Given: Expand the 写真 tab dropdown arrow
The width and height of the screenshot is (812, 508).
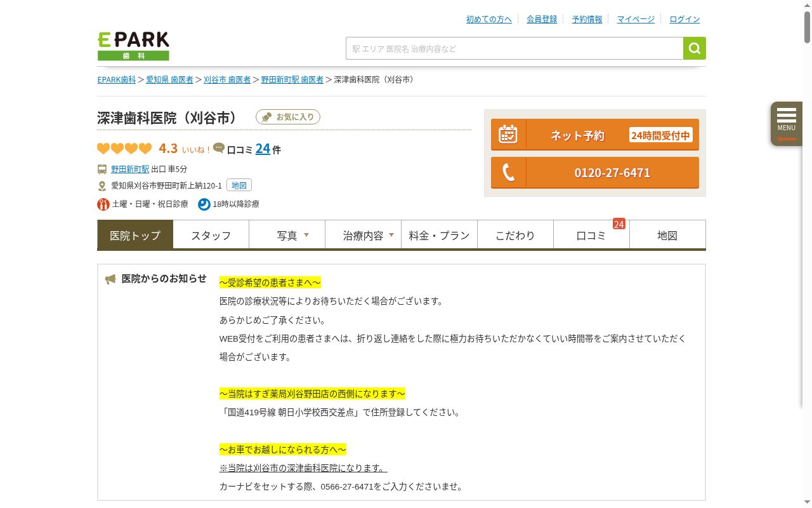Looking at the screenshot, I should coord(306,235).
